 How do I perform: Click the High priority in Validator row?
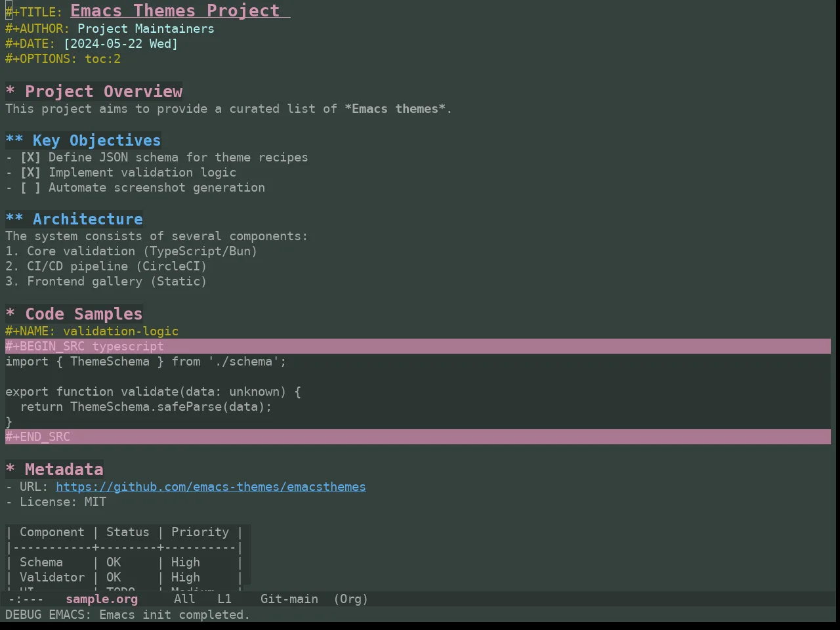[x=186, y=577]
